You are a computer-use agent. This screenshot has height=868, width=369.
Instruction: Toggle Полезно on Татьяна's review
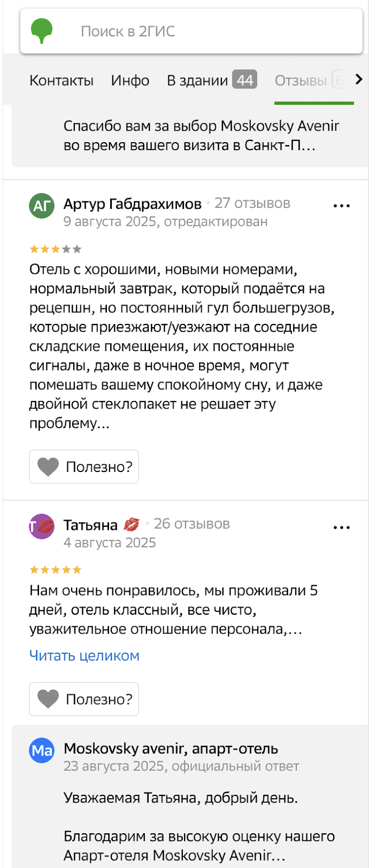84,699
